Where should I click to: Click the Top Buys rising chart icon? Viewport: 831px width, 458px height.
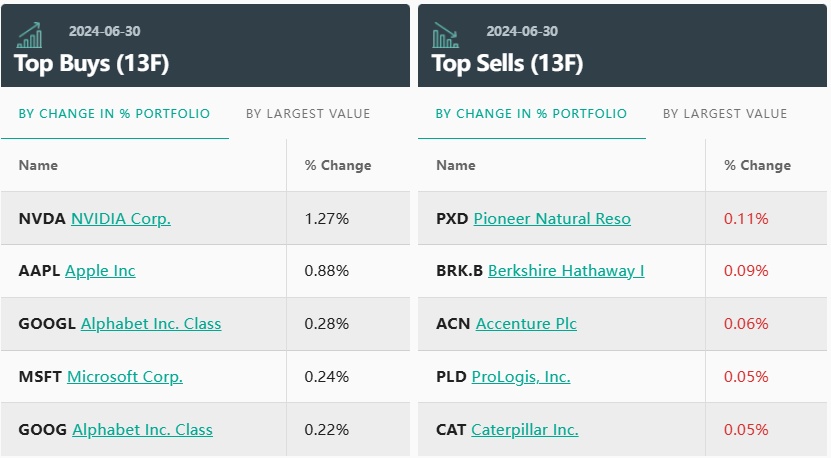click(29, 36)
